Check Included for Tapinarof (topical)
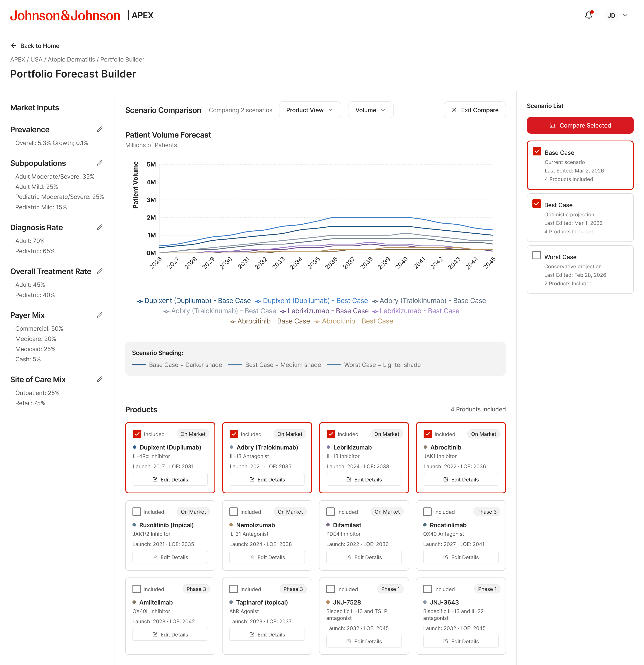 tap(233, 589)
